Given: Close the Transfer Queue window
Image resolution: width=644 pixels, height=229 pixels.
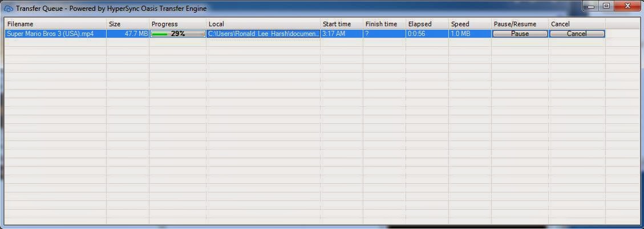Looking at the screenshot, I should (x=627, y=6).
